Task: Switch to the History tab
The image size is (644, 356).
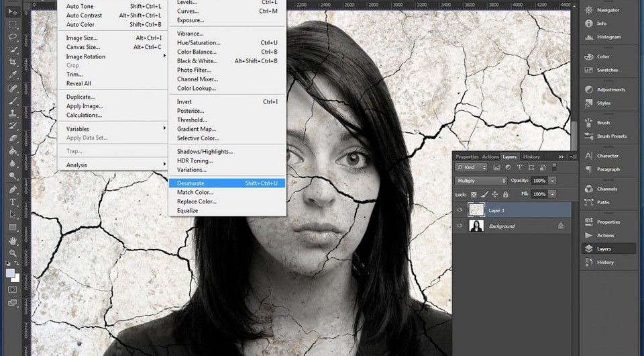Action: 531,157
